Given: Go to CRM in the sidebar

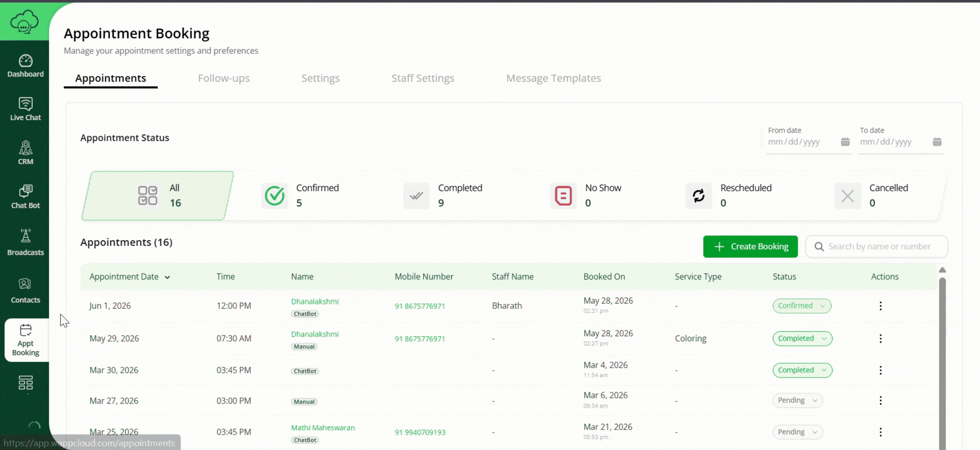Looking at the screenshot, I should 26,153.
